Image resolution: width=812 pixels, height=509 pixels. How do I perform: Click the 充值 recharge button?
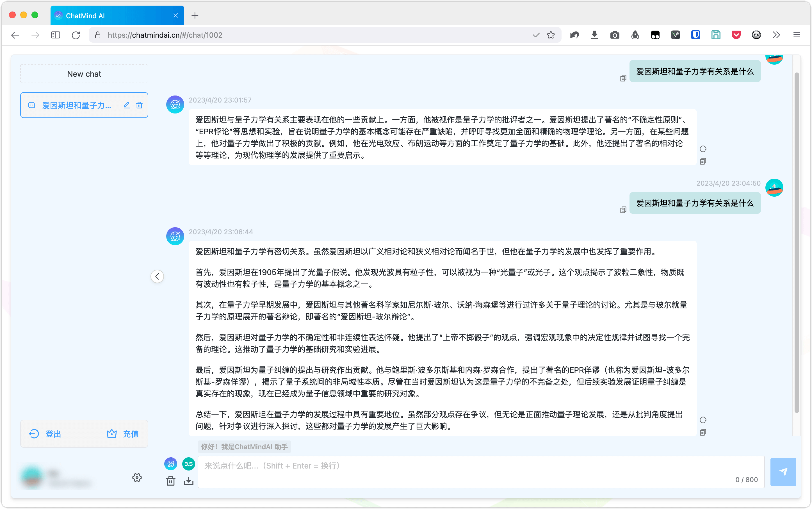[x=123, y=434]
